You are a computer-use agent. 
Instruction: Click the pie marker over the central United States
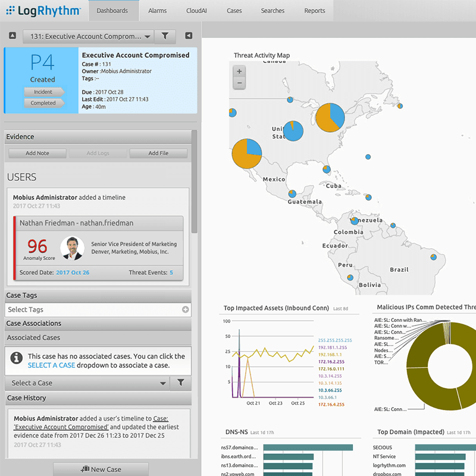click(293, 131)
